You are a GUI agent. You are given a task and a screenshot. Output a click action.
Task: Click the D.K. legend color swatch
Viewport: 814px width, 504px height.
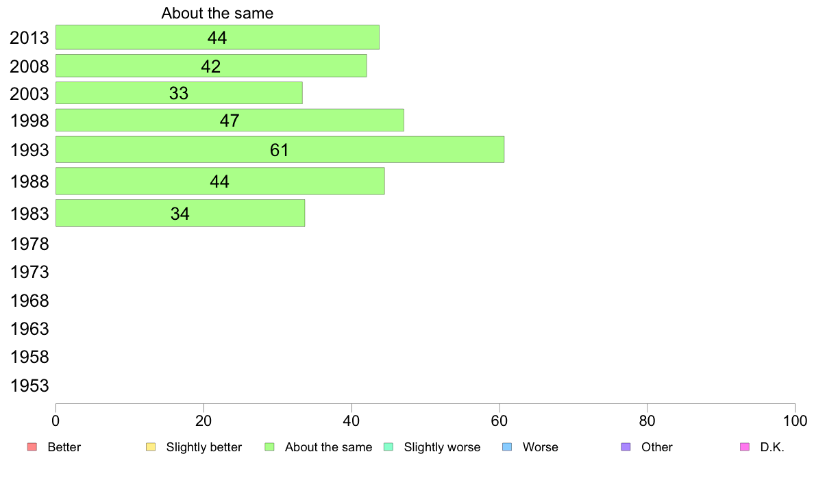coord(745,447)
